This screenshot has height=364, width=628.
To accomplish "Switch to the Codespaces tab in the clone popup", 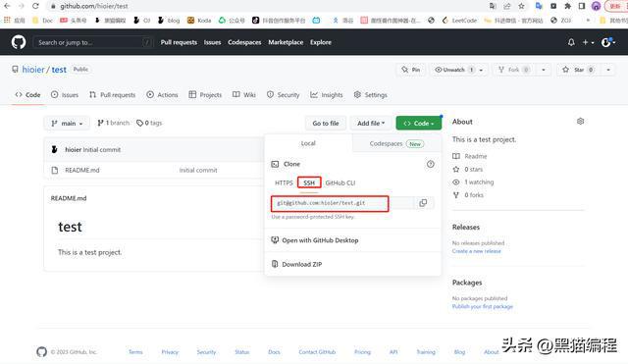I will [x=396, y=143].
